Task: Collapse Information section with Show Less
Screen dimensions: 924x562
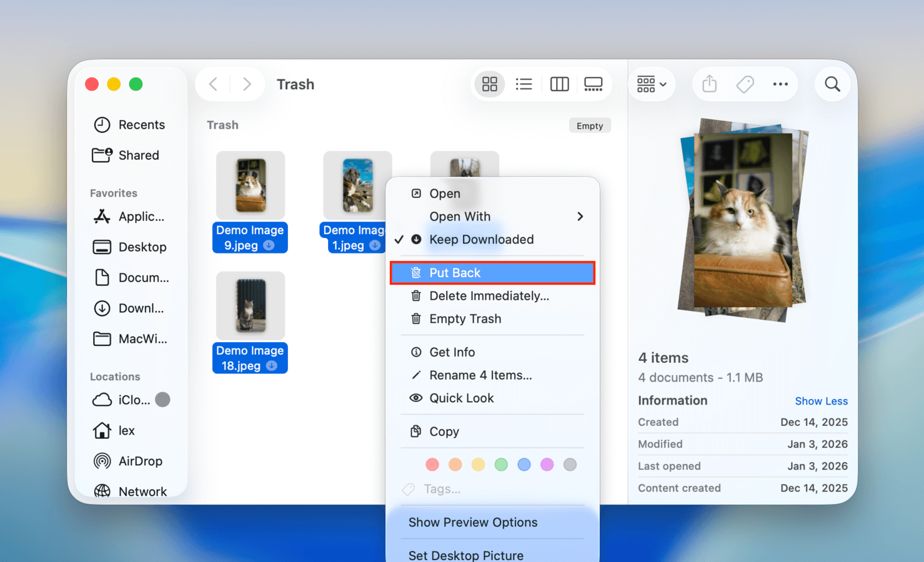Action: [x=821, y=400]
